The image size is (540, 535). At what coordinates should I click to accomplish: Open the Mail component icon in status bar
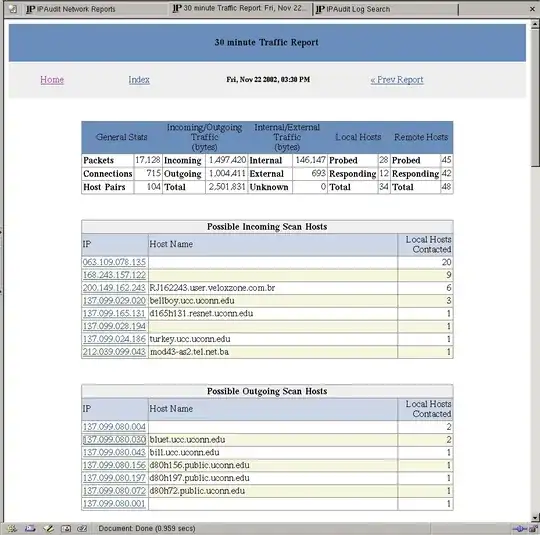[30, 528]
